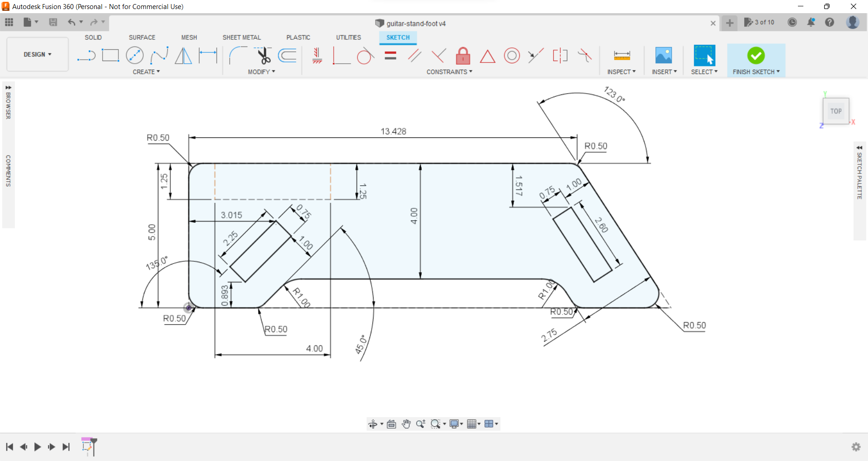Select the Fillet tool in Modify
Screen dimensions: 868x461
(x=237, y=55)
